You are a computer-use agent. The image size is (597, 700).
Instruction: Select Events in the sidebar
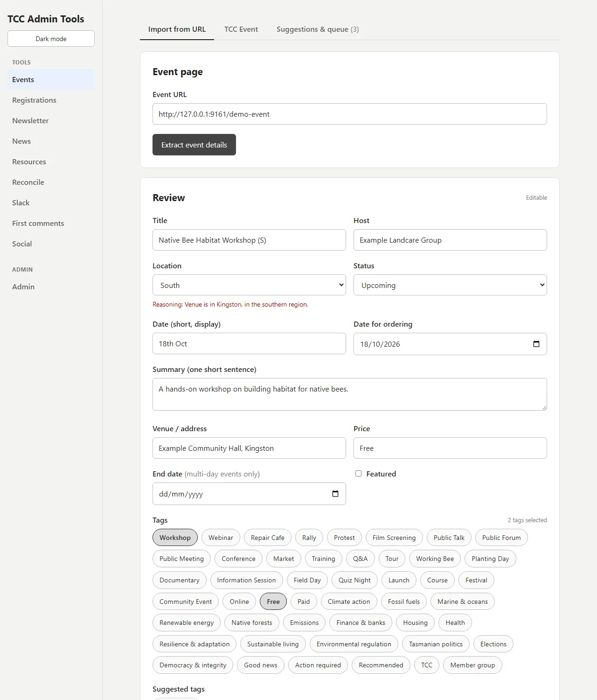click(51, 80)
